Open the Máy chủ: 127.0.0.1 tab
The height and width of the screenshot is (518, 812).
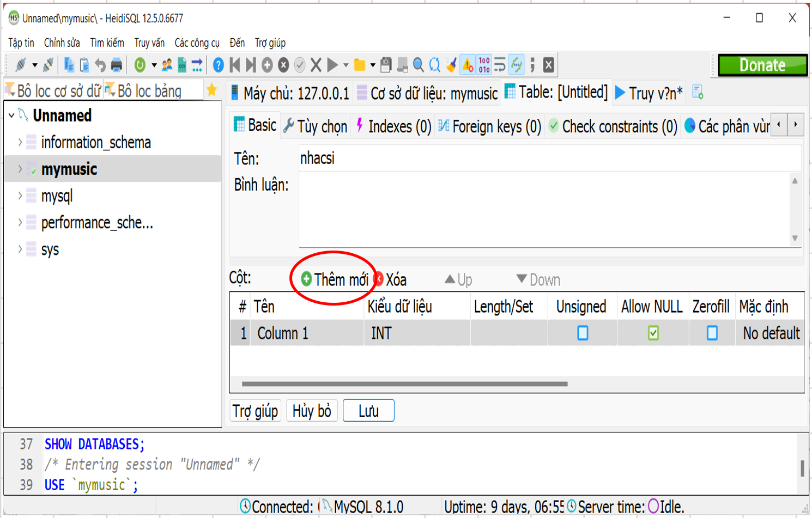289,93
